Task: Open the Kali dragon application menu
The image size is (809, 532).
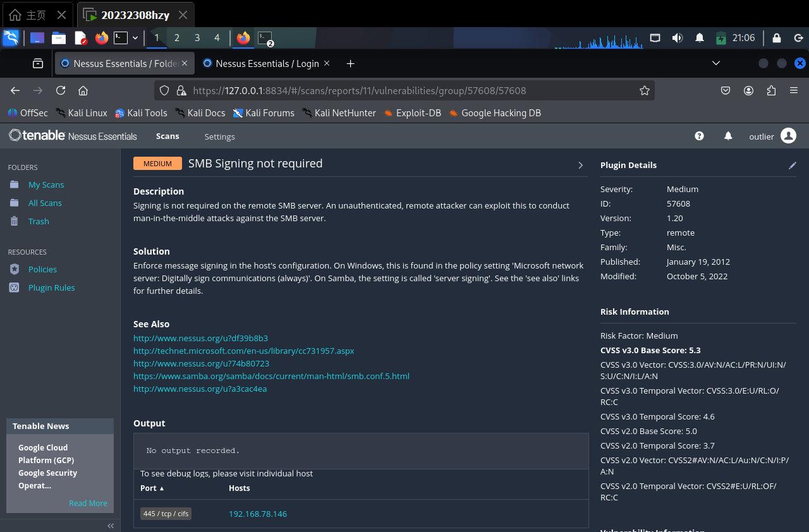Action: coord(10,38)
